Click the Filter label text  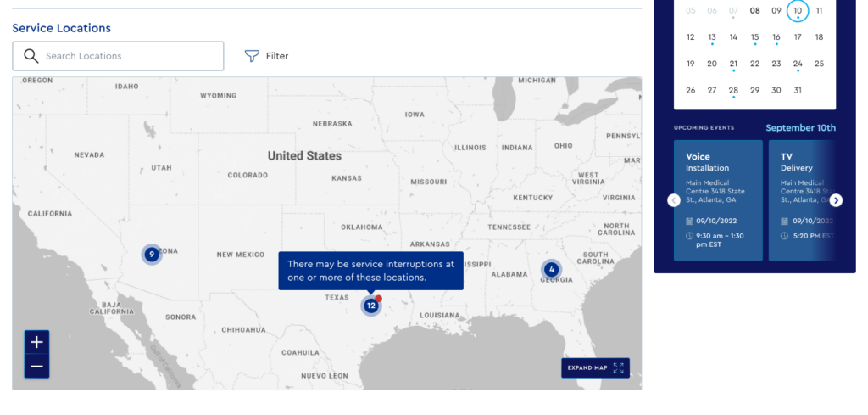[x=277, y=56]
